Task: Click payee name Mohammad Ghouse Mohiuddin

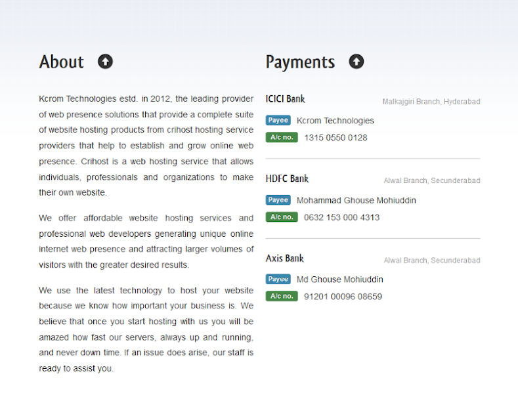Action: 356,200
